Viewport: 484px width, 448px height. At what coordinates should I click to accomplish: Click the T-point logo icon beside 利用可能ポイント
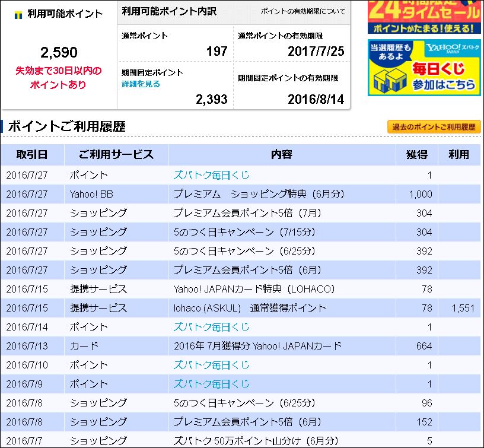click(x=18, y=15)
